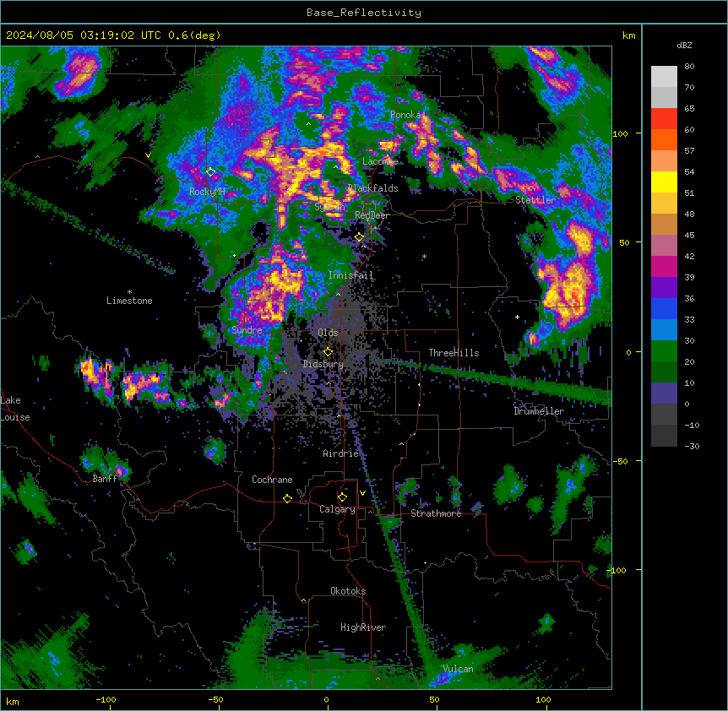Click the Ponoka town label
728x711 pixels.
point(405,115)
